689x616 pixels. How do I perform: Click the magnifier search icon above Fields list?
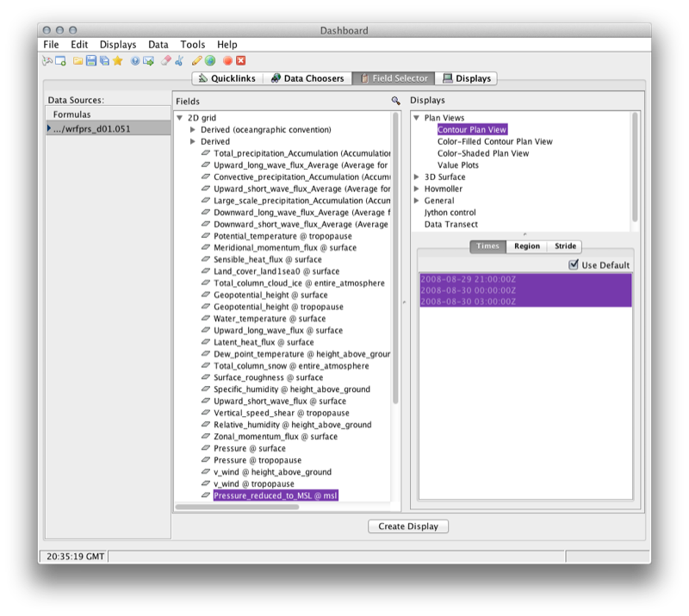tap(395, 101)
